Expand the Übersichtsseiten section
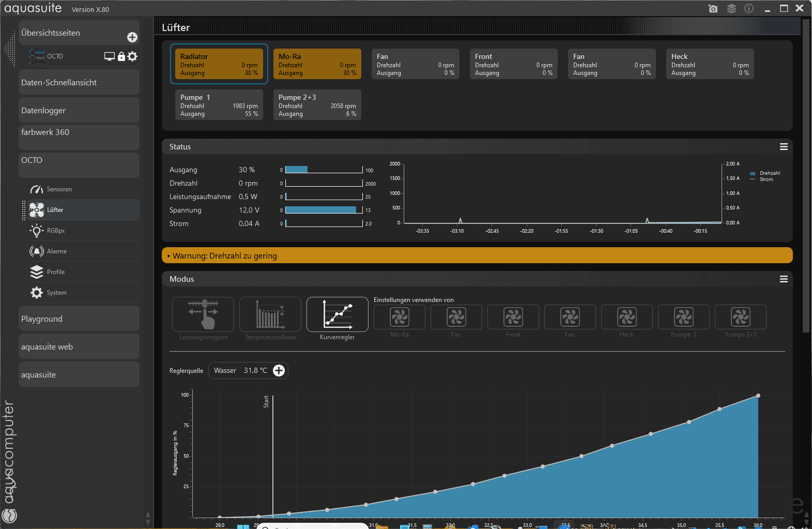This screenshot has height=529, width=812. (79, 33)
